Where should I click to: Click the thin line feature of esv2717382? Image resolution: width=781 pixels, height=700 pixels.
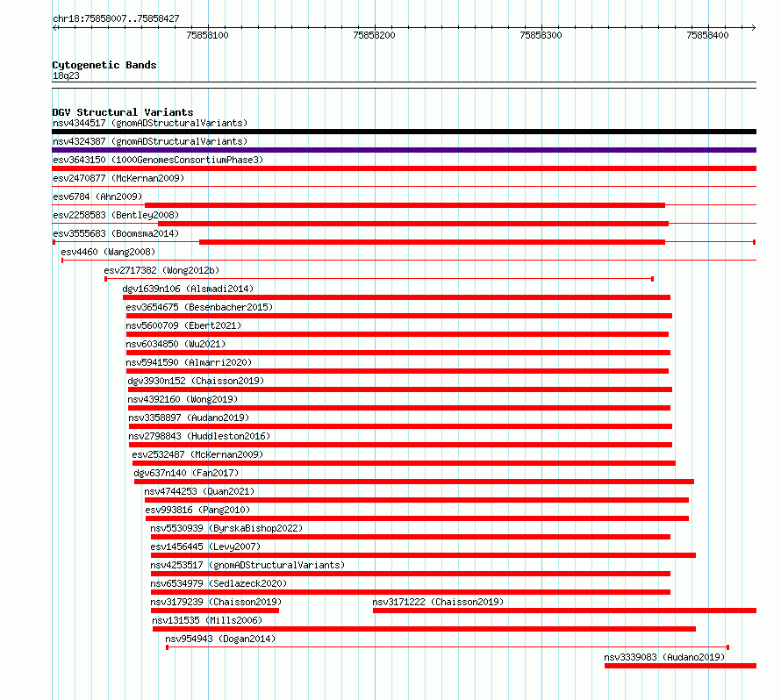379,279
